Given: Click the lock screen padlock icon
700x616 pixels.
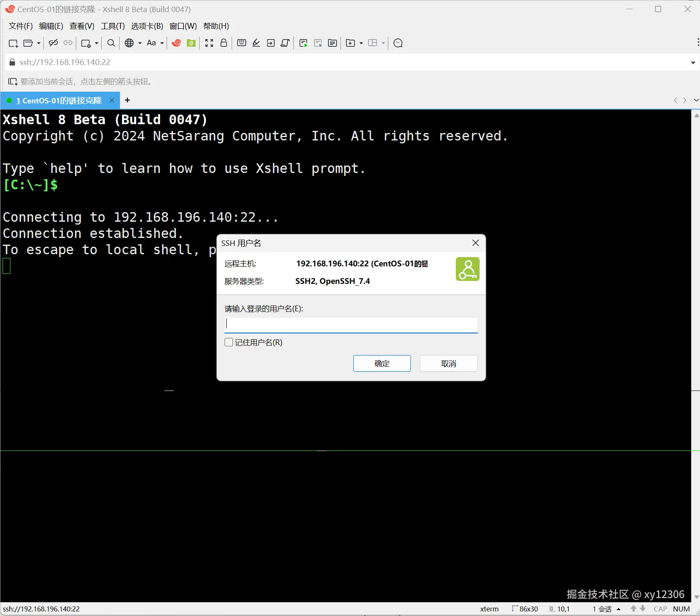Looking at the screenshot, I should tap(224, 43).
